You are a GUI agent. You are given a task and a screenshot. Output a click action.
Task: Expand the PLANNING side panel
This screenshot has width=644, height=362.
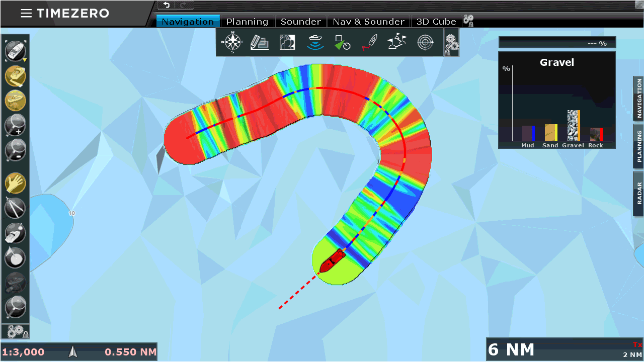coord(638,146)
